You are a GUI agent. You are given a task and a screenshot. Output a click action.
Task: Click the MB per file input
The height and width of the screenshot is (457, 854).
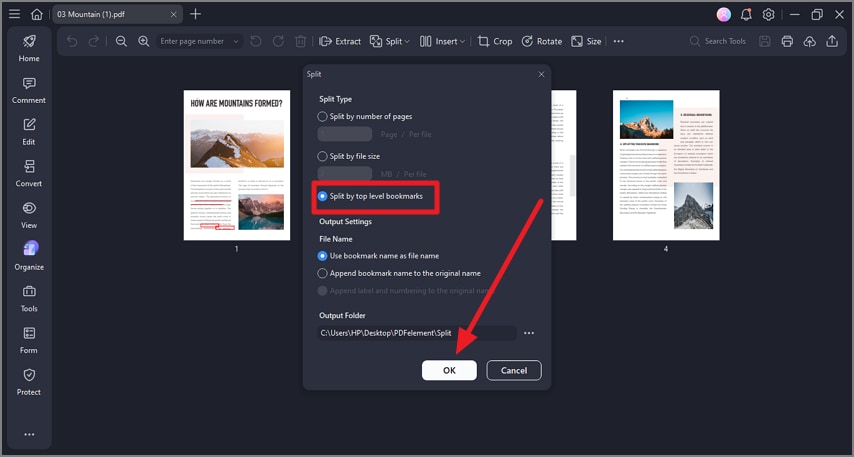[345, 174]
